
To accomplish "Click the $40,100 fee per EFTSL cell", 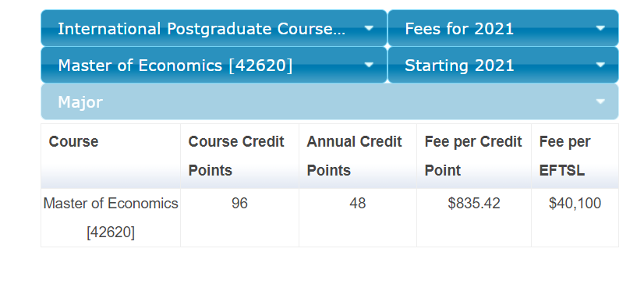I will point(575,218).
